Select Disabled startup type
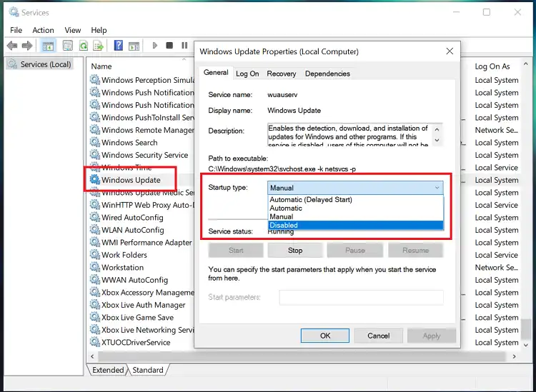Viewport: 536px width, 392px height. [x=355, y=225]
